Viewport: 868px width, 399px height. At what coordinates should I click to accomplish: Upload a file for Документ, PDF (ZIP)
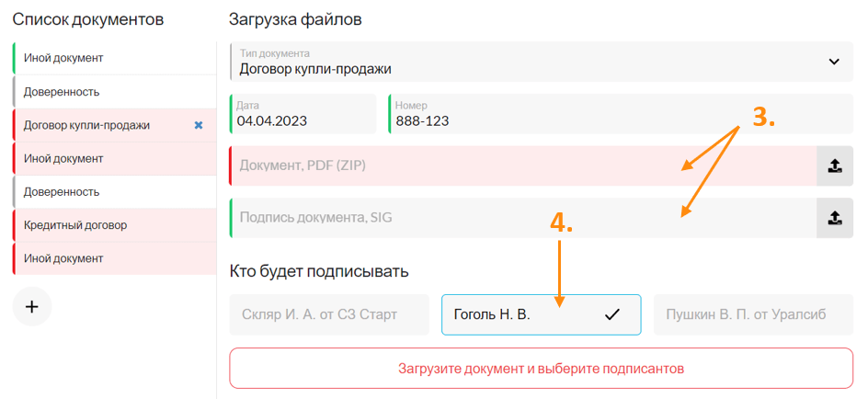[x=835, y=165]
